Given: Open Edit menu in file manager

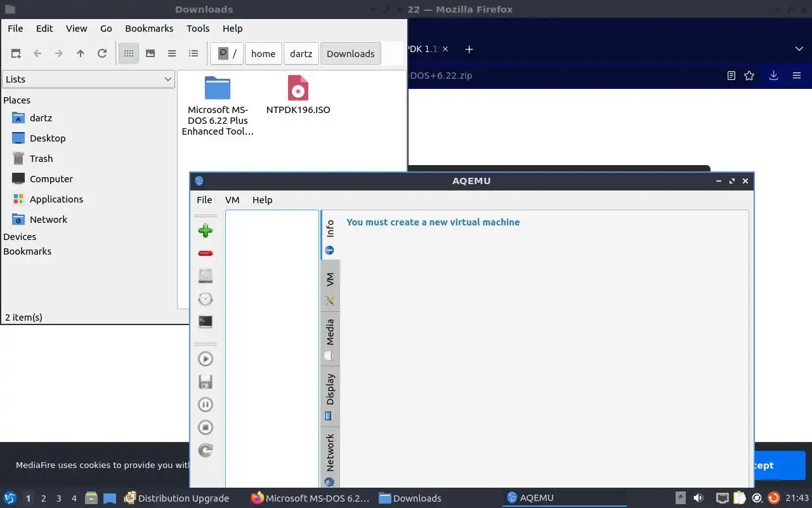Looking at the screenshot, I should [44, 28].
